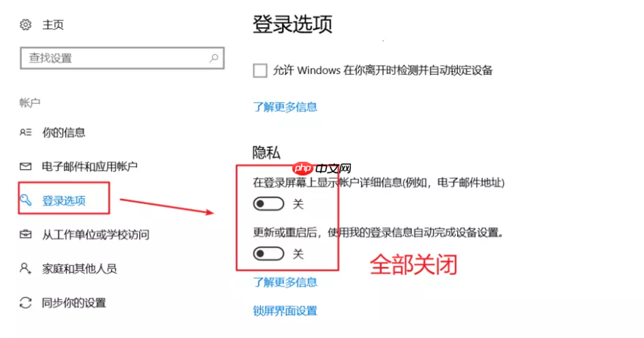Click the person icon for 家庭和其他人员

coord(26,268)
